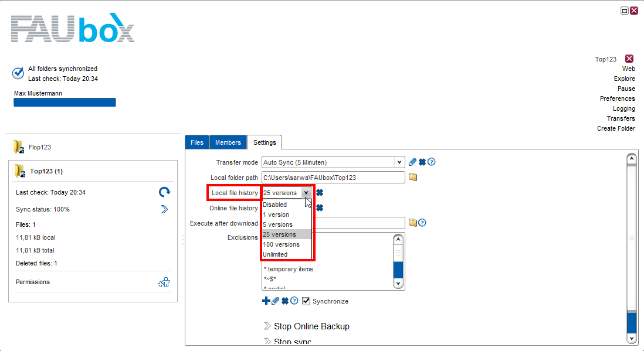644x351 pixels.
Task: Edit exclusion with pencil icon below list
Action: tap(275, 301)
